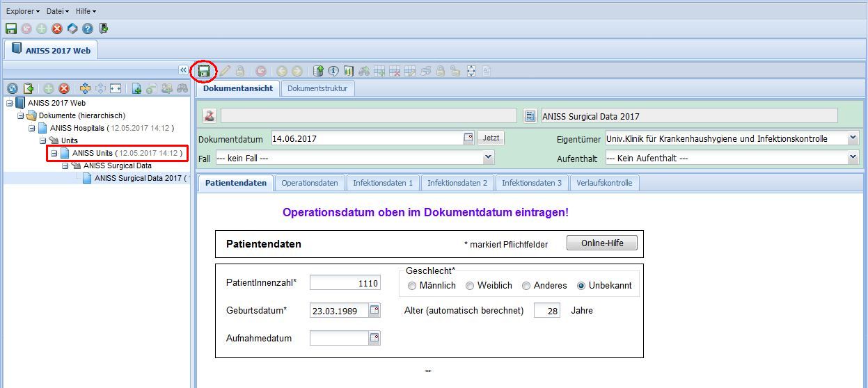Click the refresh icon in tree panel toolbar
Viewport: 868px width, 388px height.
[x=13, y=88]
